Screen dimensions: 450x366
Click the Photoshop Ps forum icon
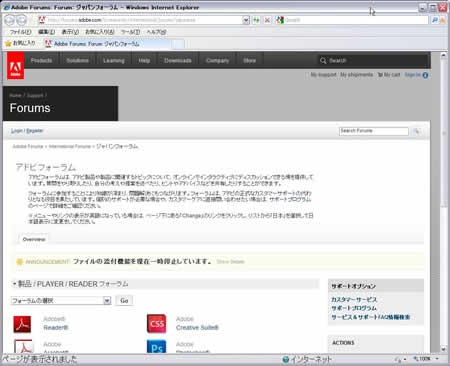pos(156,347)
